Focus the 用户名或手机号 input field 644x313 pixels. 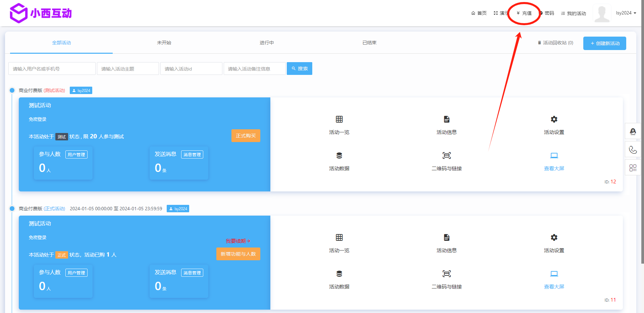[x=52, y=69]
